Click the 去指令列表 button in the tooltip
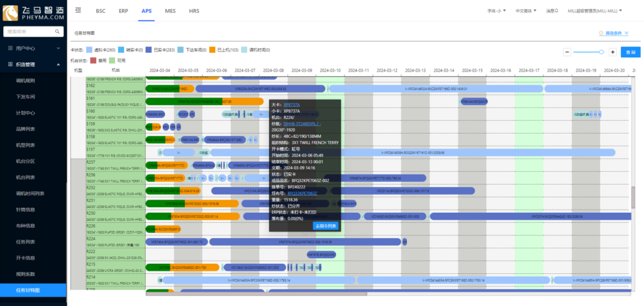Image resolution: width=644 pixels, height=306 pixels. pos(326,225)
